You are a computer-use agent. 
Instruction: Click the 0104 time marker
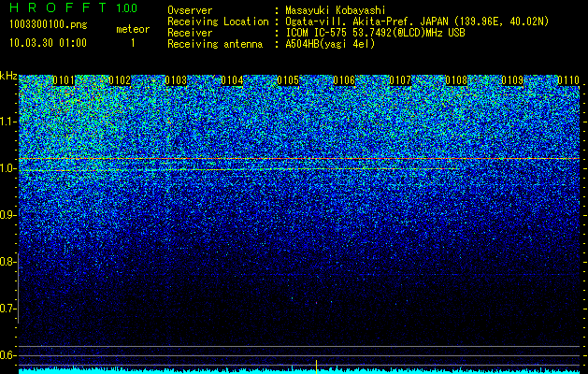[232, 80]
